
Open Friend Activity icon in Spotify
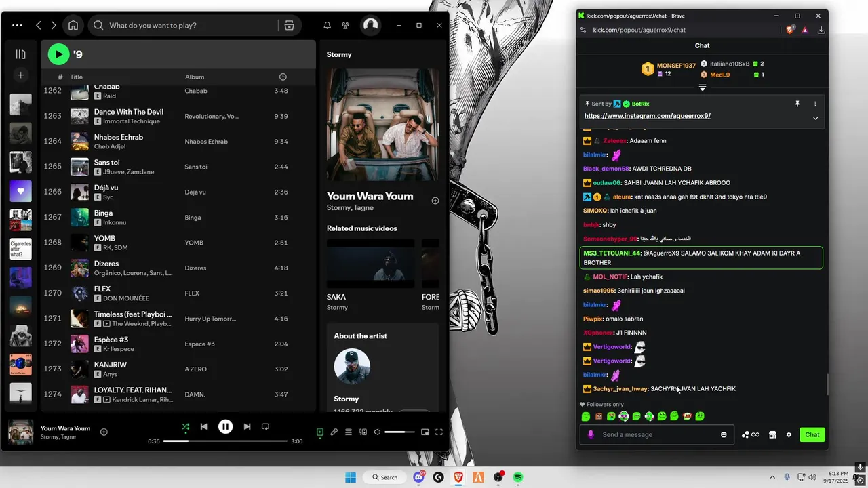(x=346, y=25)
